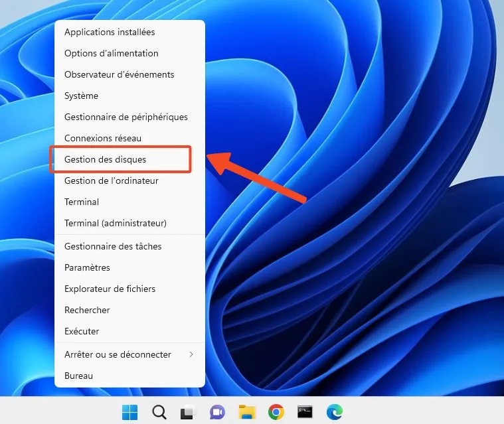Launch Terminal from the menu
The width and height of the screenshot is (504, 424).
[x=130, y=202]
